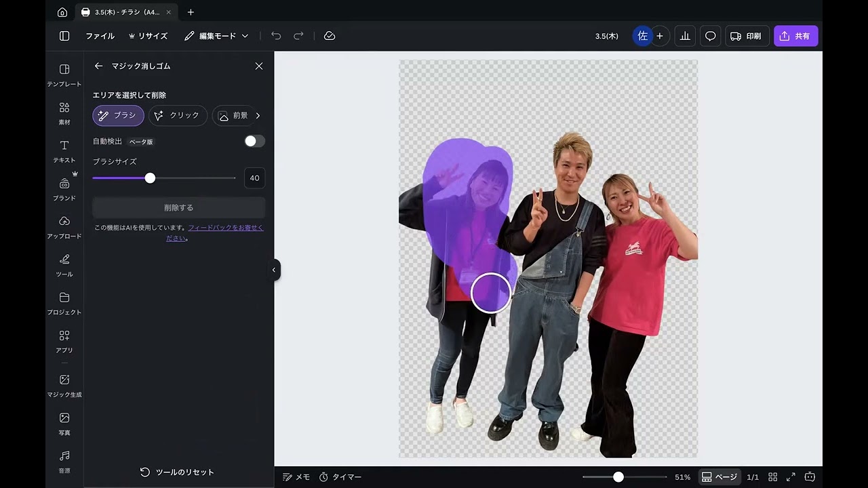868x488 pixels.
Task: Click the 1/1 page indicator
Action: [x=753, y=477]
